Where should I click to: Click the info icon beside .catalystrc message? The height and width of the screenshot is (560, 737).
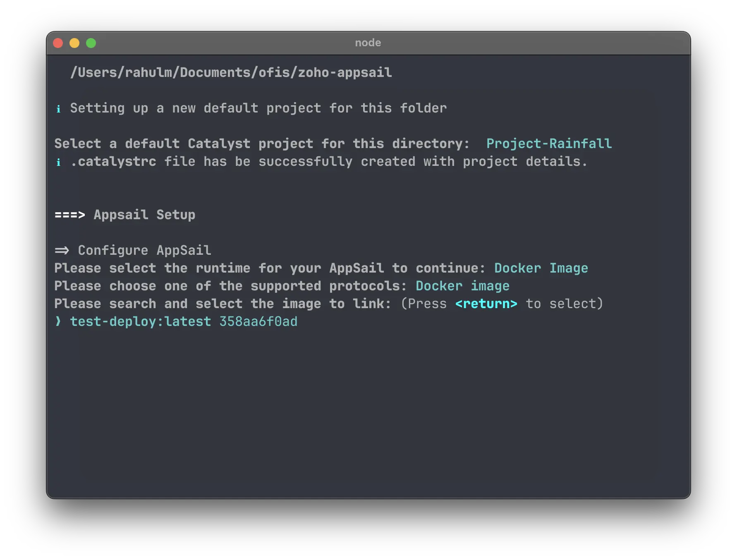(x=58, y=162)
